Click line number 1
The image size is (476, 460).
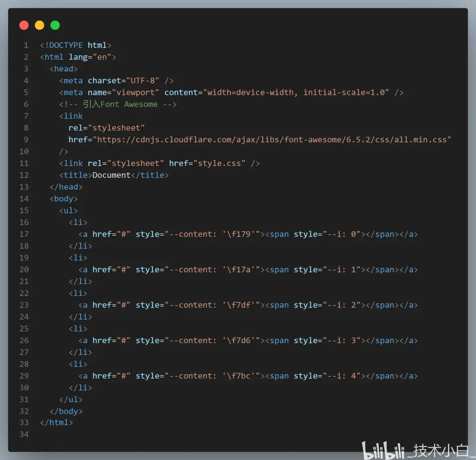pos(26,45)
